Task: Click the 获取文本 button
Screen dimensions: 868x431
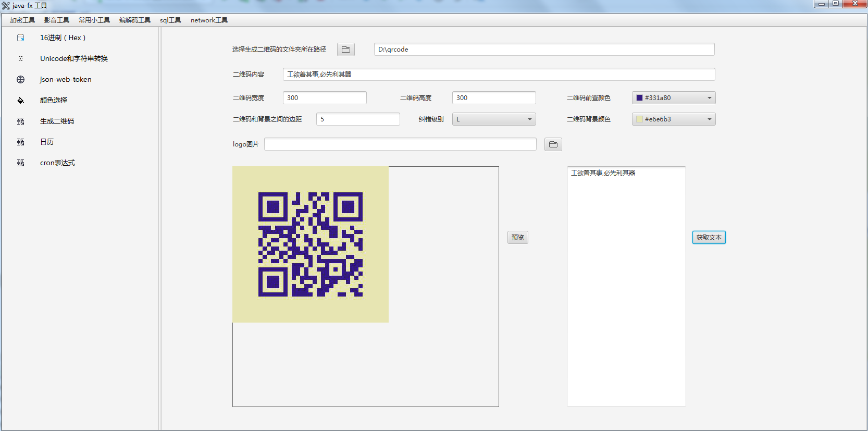Action: point(709,238)
